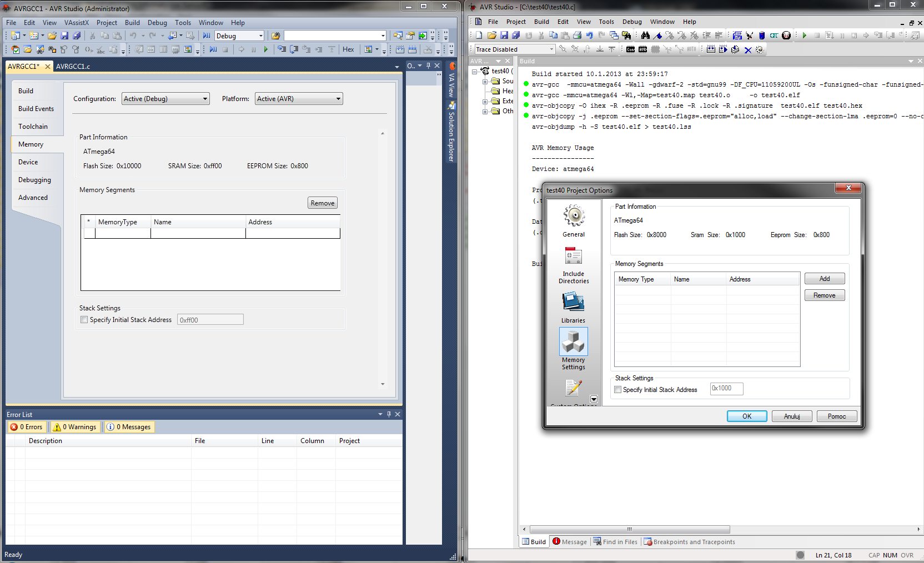Click green Continue play icon in AVRGCC1

pyautogui.click(x=266, y=49)
